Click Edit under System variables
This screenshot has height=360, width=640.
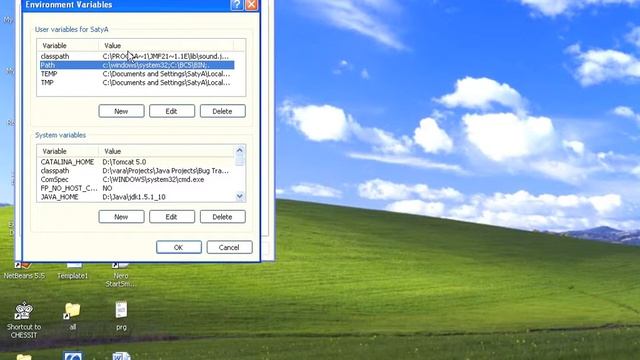click(x=172, y=217)
